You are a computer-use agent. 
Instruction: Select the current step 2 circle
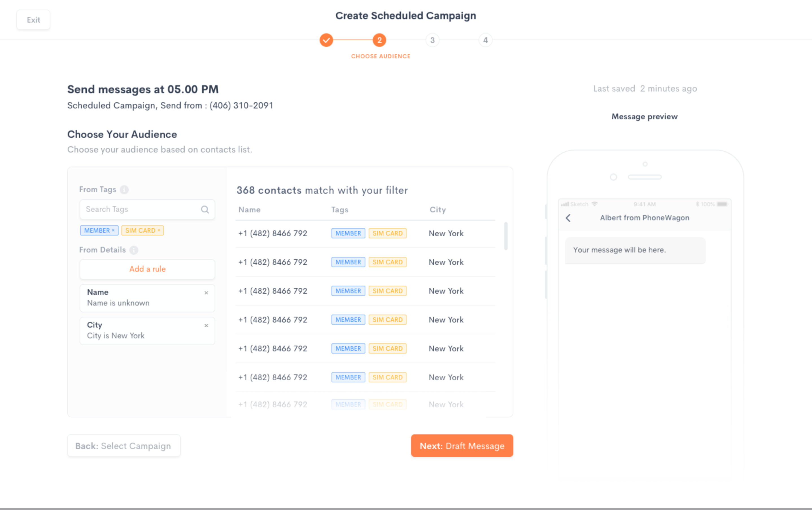tap(379, 40)
